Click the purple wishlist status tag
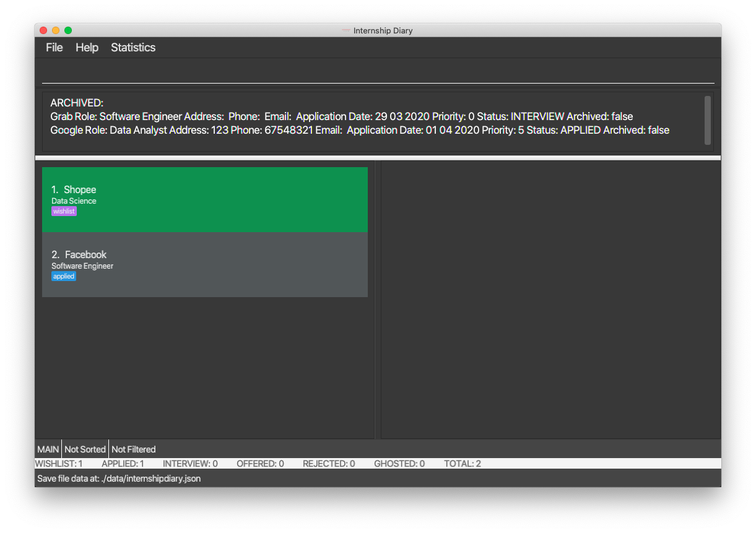756x533 pixels. 64,211
